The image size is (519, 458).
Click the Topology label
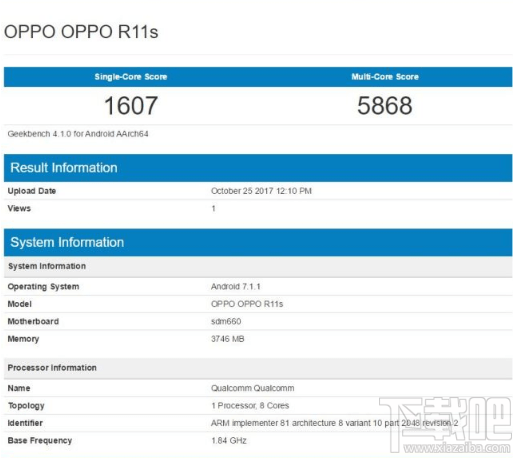tap(26, 406)
